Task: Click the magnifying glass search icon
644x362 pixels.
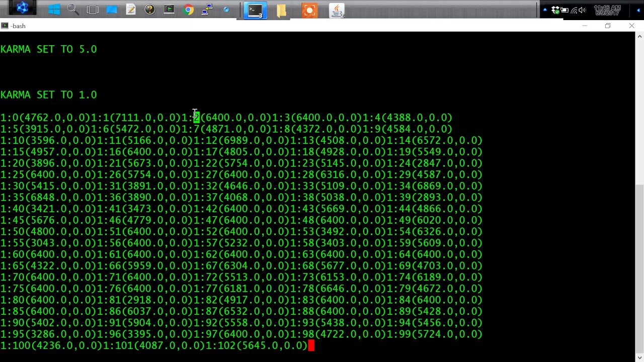Action: click(x=73, y=10)
